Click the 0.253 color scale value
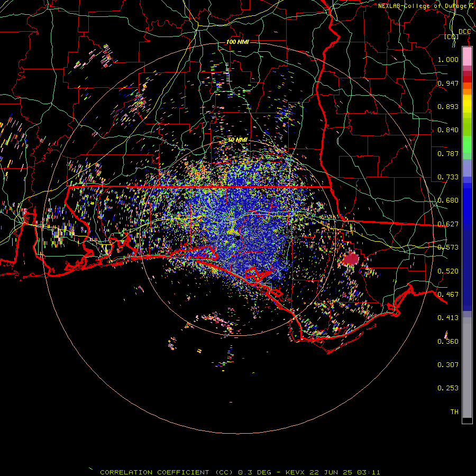This screenshot has width=476, height=476. pos(448,388)
